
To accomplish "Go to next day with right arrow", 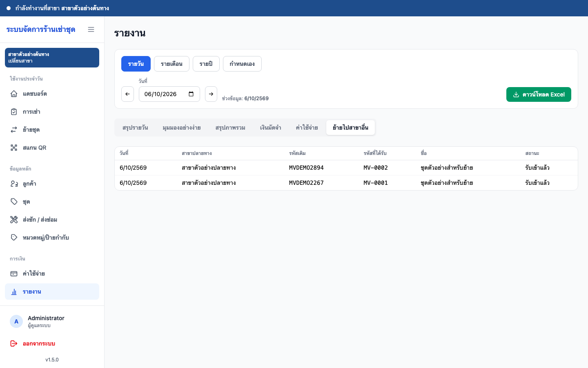I will 211,94.
